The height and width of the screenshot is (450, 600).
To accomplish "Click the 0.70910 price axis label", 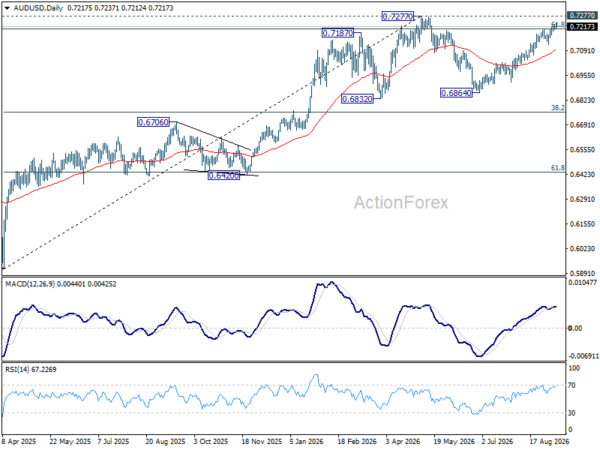I will click(x=582, y=51).
